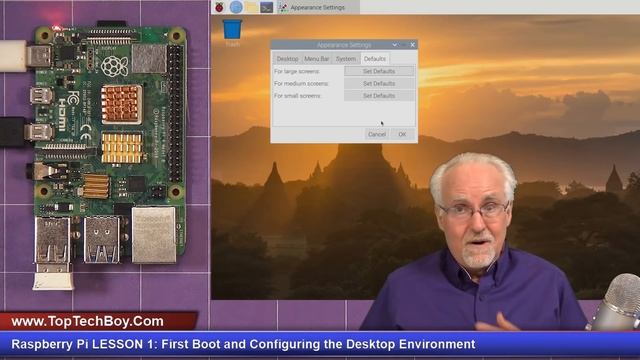
Task: Switch to the Menu Bar tab
Action: tap(316, 59)
